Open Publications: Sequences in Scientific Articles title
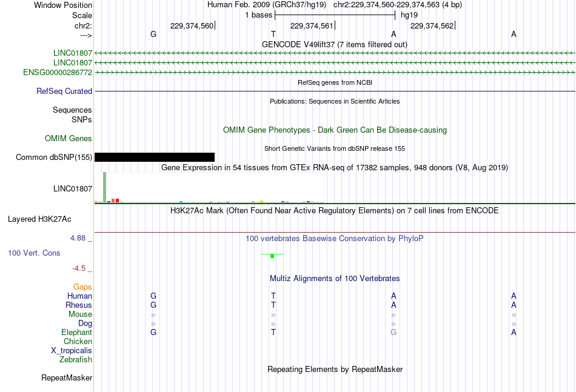The image size is (576, 392). point(335,101)
